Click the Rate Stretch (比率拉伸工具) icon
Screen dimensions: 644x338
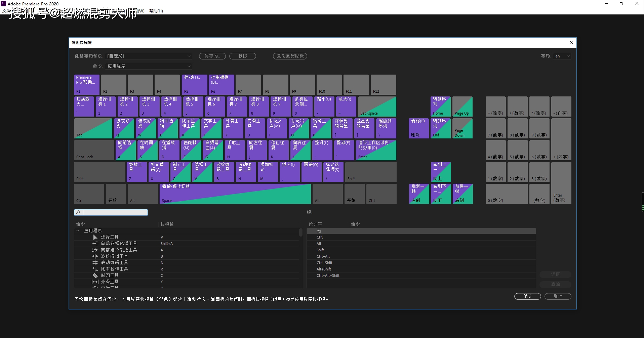click(95, 269)
